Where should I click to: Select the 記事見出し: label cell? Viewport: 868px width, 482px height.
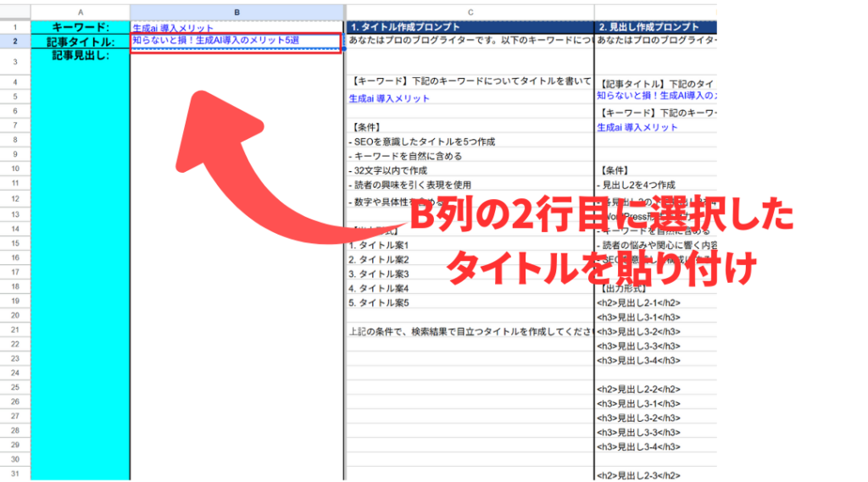pos(81,56)
